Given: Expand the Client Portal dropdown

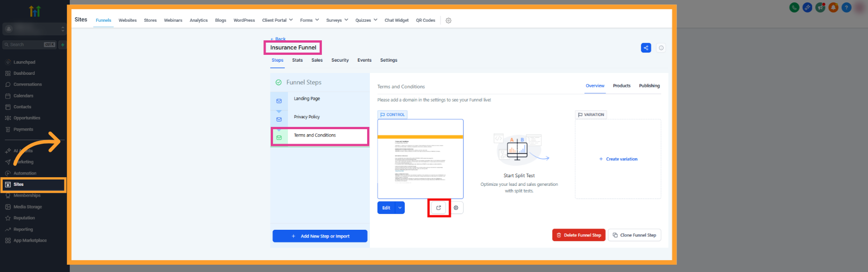Looking at the screenshot, I should (x=291, y=20).
